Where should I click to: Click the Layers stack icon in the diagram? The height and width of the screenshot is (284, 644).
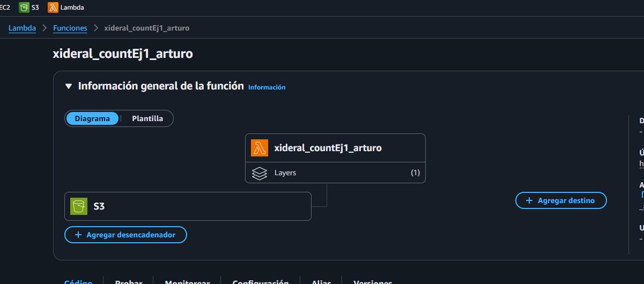(260, 173)
